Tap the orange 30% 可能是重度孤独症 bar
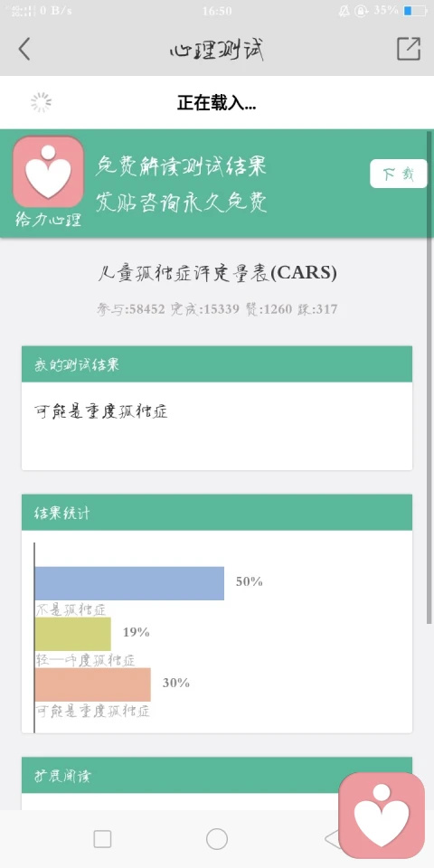Image resolution: width=434 pixels, height=868 pixels. point(93,684)
